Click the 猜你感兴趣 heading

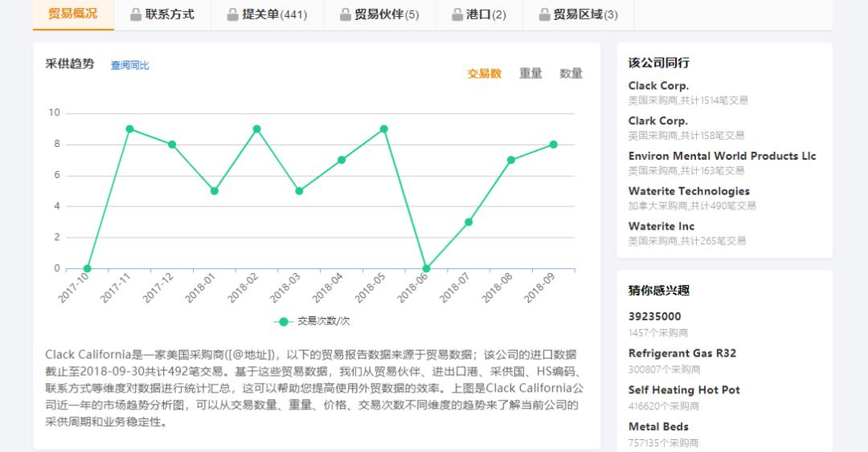(659, 291)
